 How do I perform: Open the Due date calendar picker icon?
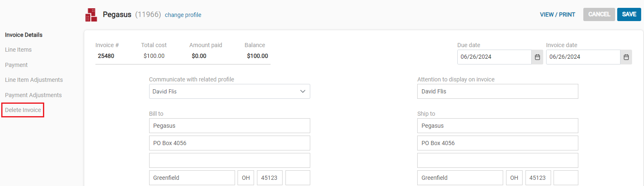(x=537, y=57)
